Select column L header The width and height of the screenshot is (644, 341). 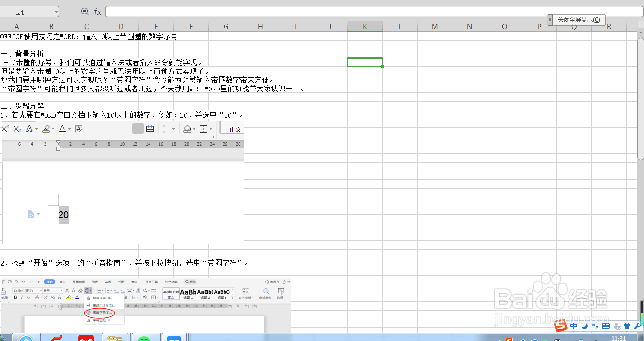coord(400,27)
